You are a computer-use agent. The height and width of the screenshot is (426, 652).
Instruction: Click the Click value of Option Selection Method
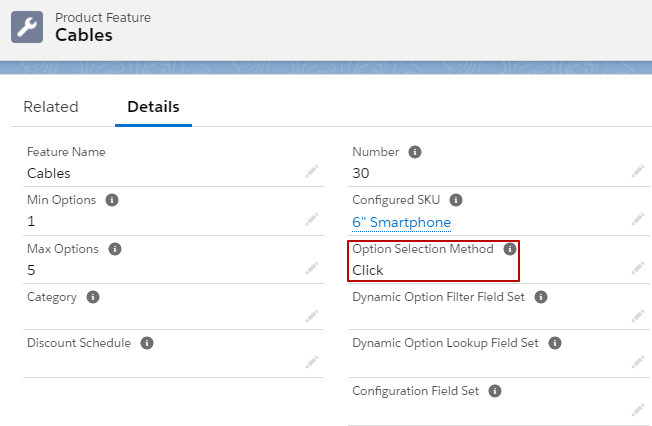(x=368, y=270)
